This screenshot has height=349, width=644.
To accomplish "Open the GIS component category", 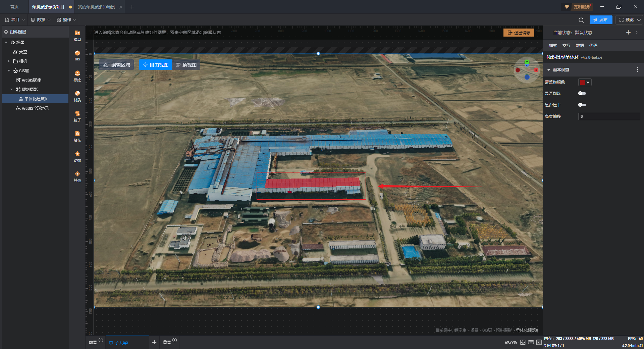I will 77,56.
